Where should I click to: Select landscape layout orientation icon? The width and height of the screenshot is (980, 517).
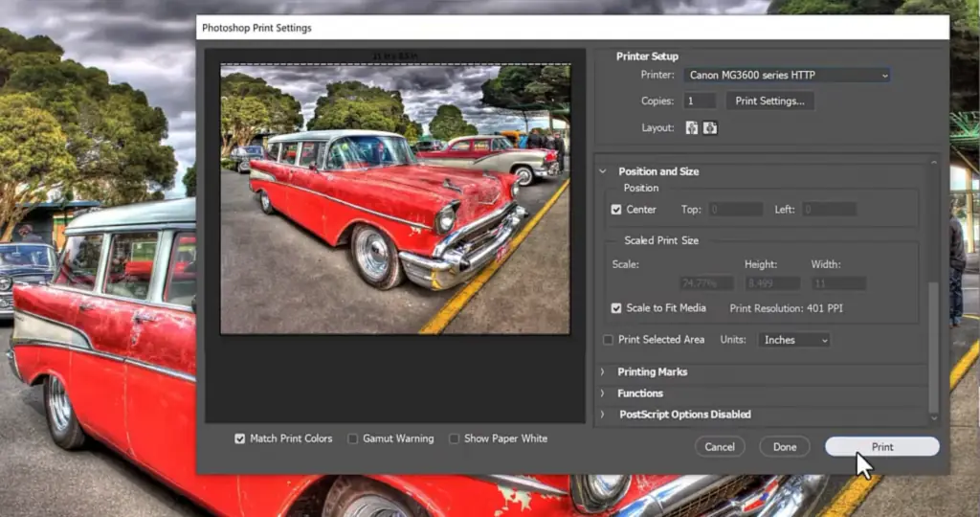(x=710, y=127)
